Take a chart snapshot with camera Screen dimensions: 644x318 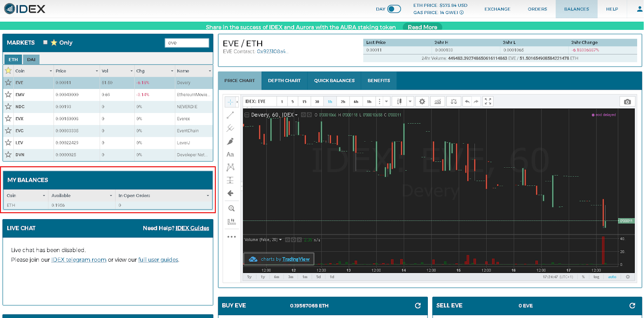627,102
